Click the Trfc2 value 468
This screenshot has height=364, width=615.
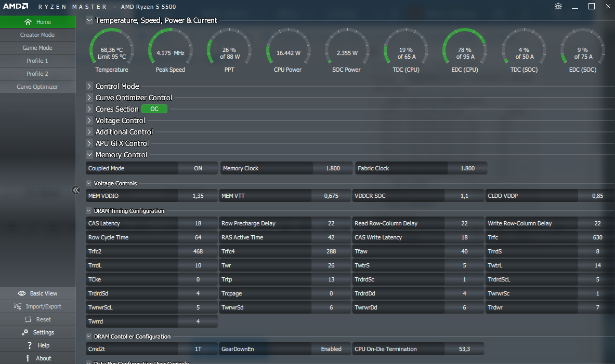(198, 251)
